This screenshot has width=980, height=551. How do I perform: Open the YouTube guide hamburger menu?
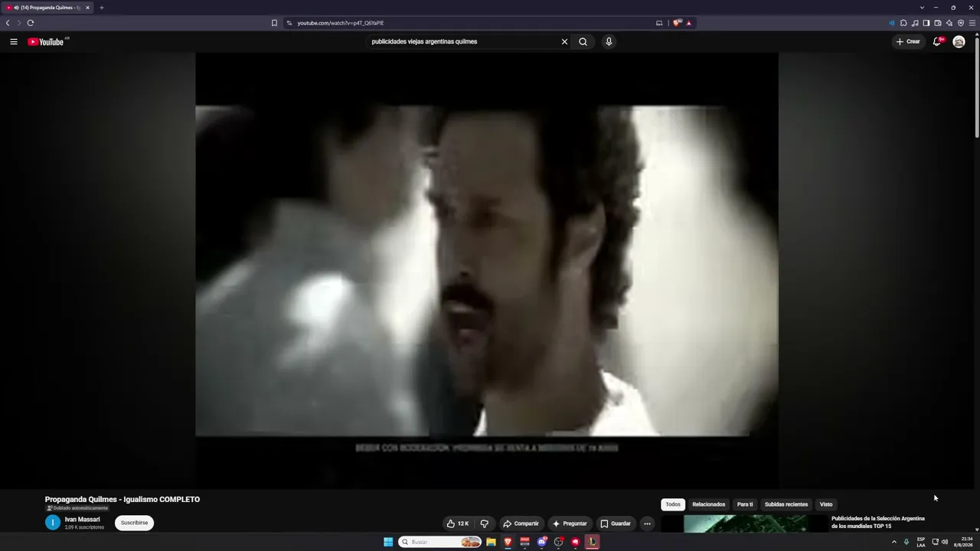(x=14, y=41)
